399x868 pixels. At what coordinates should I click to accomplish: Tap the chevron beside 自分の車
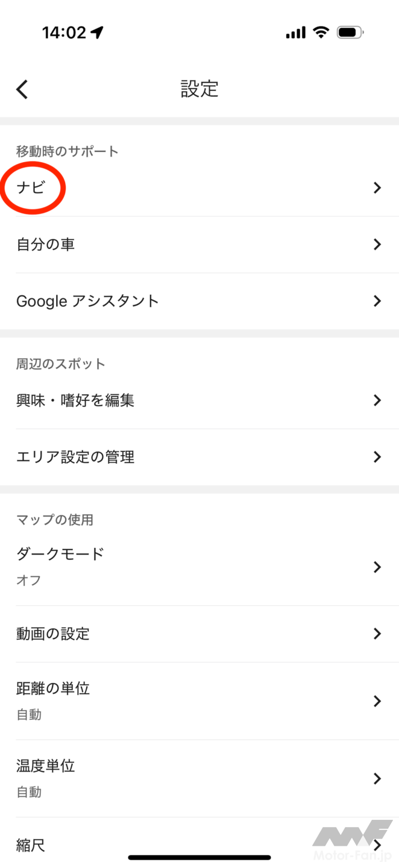377,244
